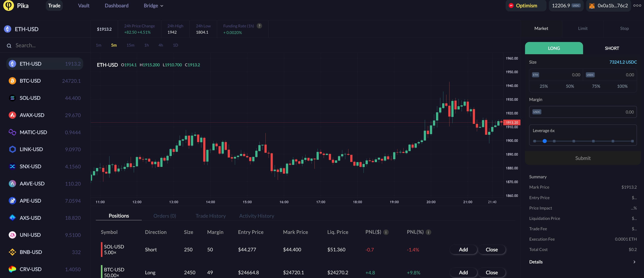
Task: Click the Pika logo icon
Action: (9, 5)
